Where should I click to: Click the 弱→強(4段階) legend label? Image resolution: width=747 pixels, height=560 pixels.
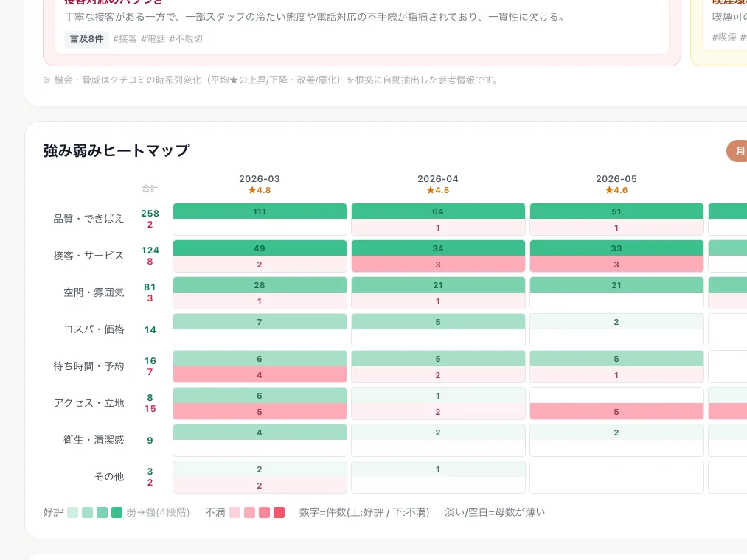158,512
